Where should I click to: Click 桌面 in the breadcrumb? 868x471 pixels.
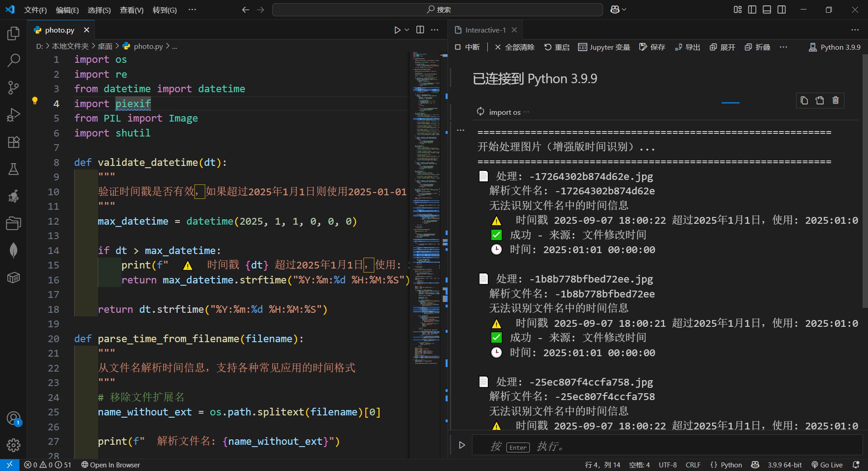(105, 46)
